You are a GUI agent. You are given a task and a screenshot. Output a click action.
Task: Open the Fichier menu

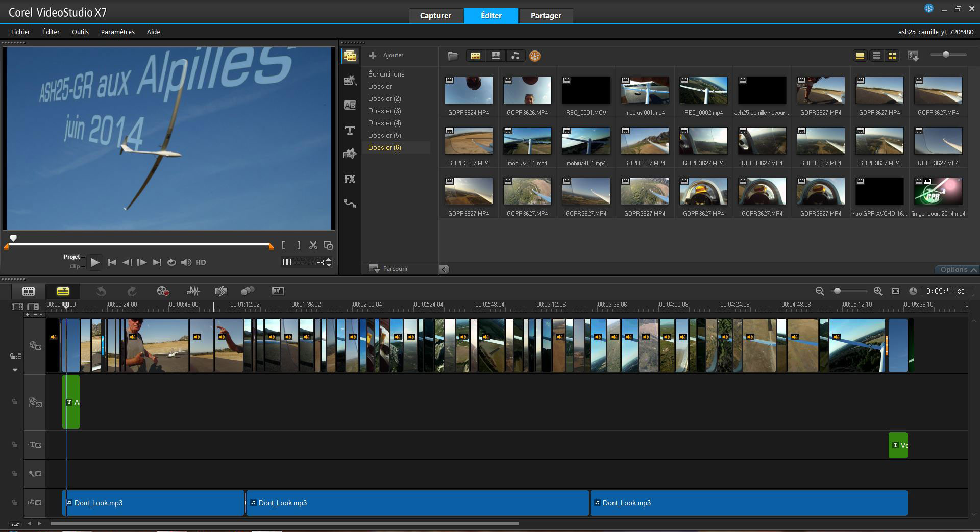[20, 32]
